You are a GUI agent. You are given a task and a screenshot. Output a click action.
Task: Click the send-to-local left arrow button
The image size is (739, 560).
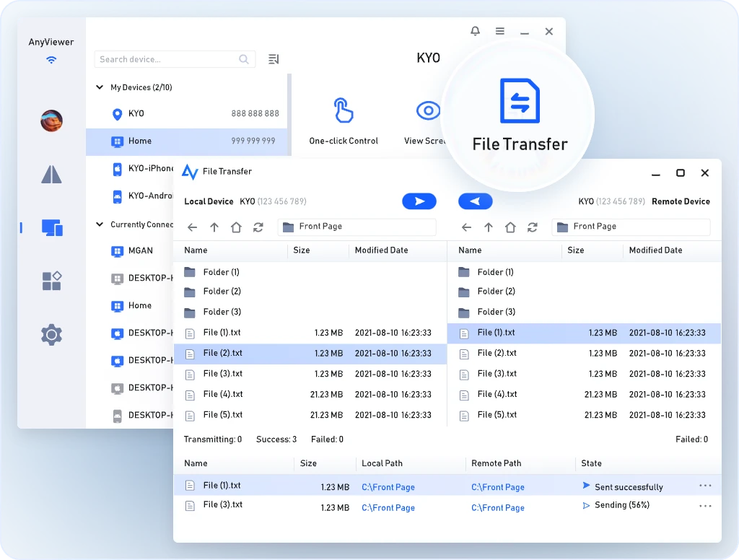point(476,201)
